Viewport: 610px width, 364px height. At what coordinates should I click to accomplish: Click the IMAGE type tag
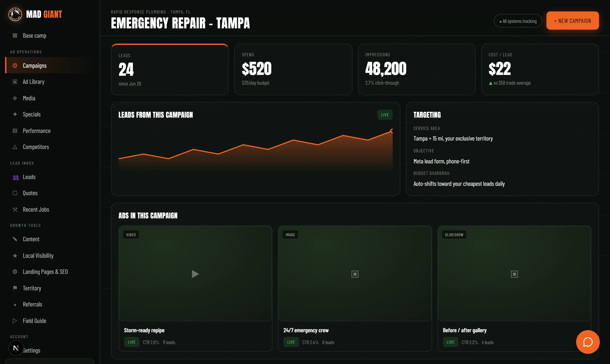[290, 235]
